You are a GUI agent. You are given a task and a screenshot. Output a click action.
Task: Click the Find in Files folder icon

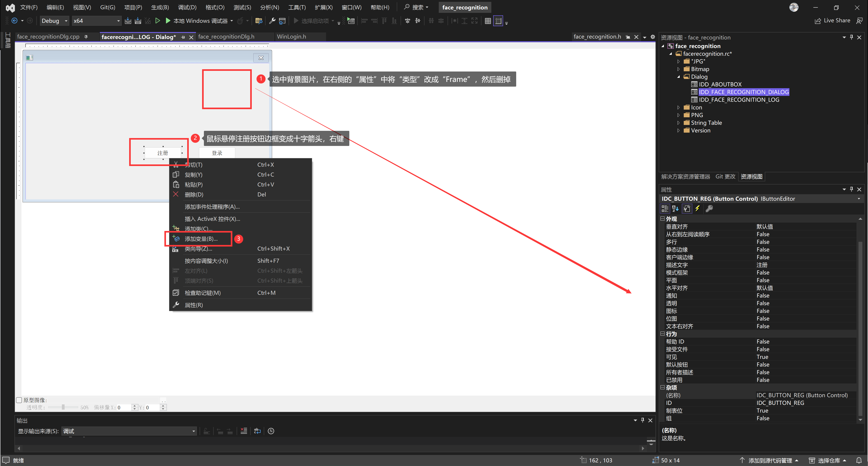click(259, 21)
